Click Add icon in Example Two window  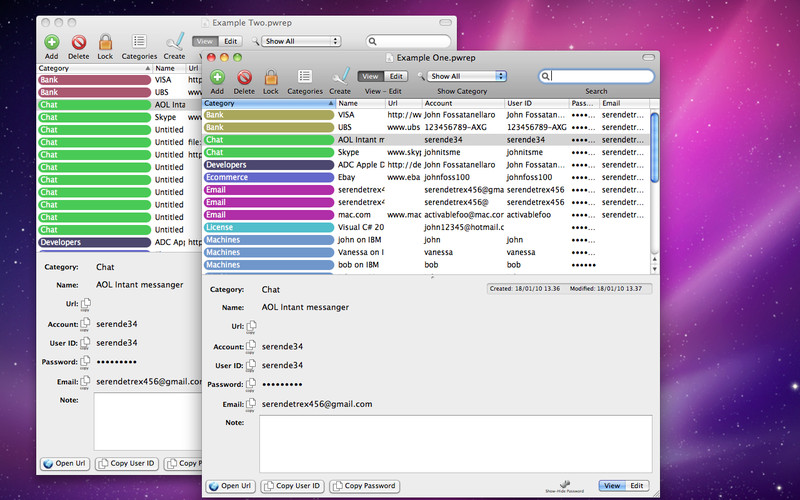coord(52,42)
